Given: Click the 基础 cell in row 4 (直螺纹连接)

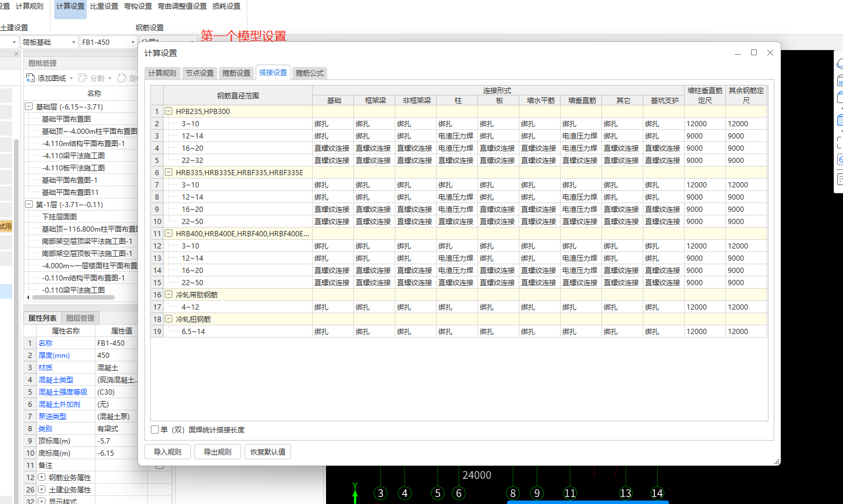Looking at the screenshot, I should (x=333, y=148).
